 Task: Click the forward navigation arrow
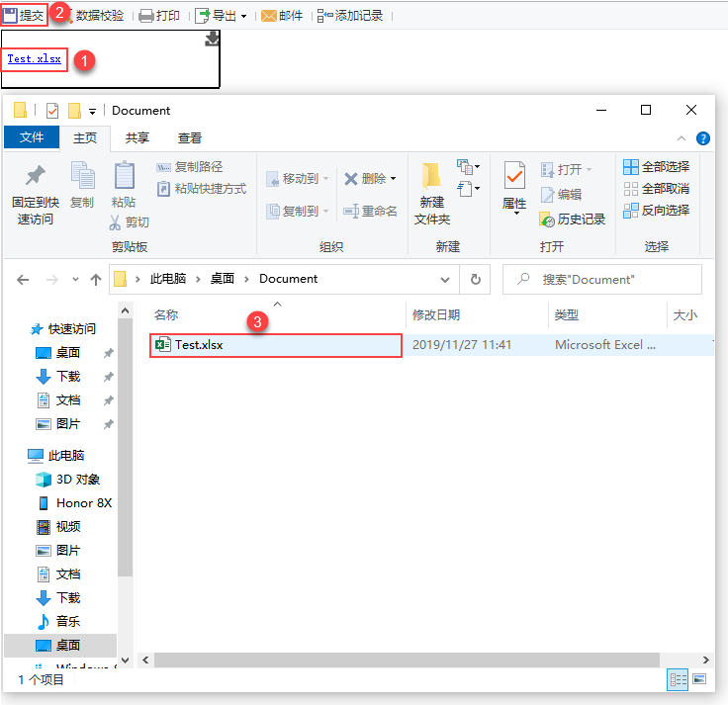coord(52,280)
